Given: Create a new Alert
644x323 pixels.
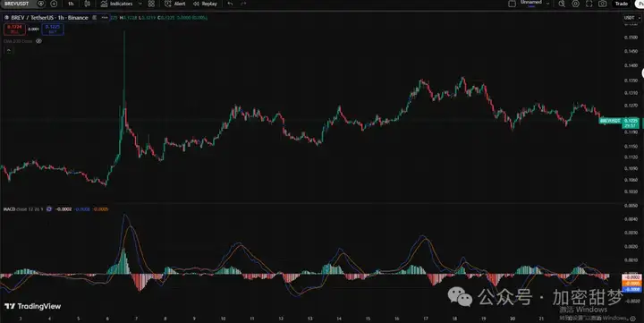Looking at the screenshot, I should coord(175,4).
